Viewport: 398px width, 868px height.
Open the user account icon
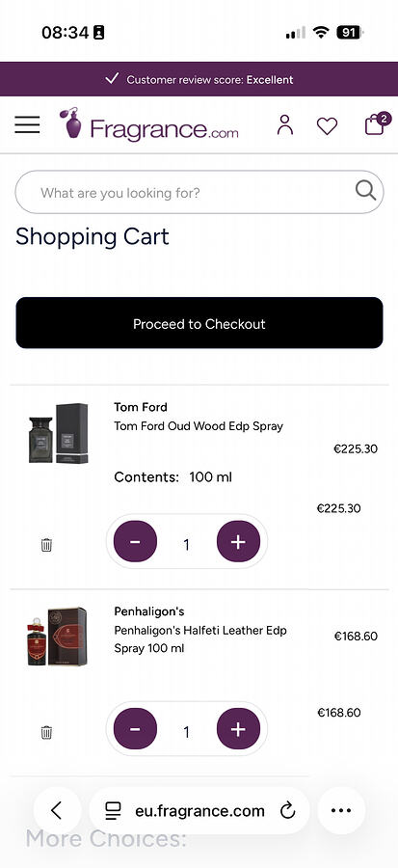(x=284, y=125)
